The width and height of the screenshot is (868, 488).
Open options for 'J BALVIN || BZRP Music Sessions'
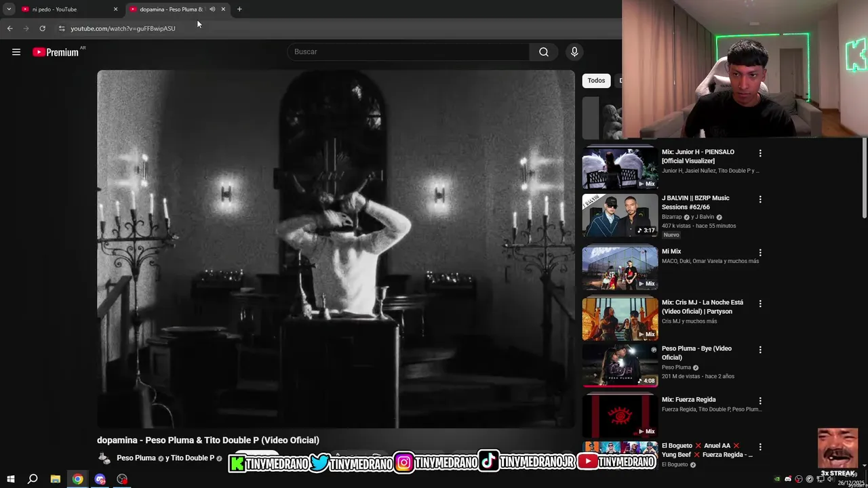click(760, 199)
